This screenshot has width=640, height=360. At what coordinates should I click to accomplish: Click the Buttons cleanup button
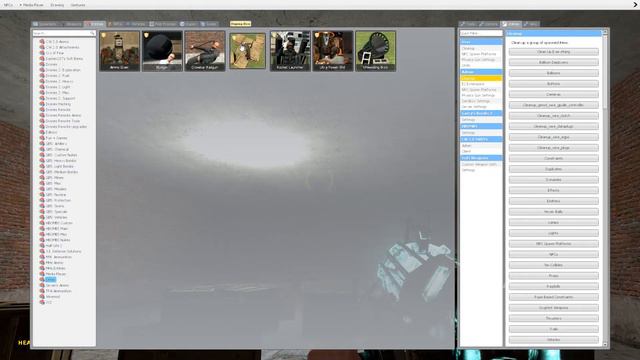553,84
